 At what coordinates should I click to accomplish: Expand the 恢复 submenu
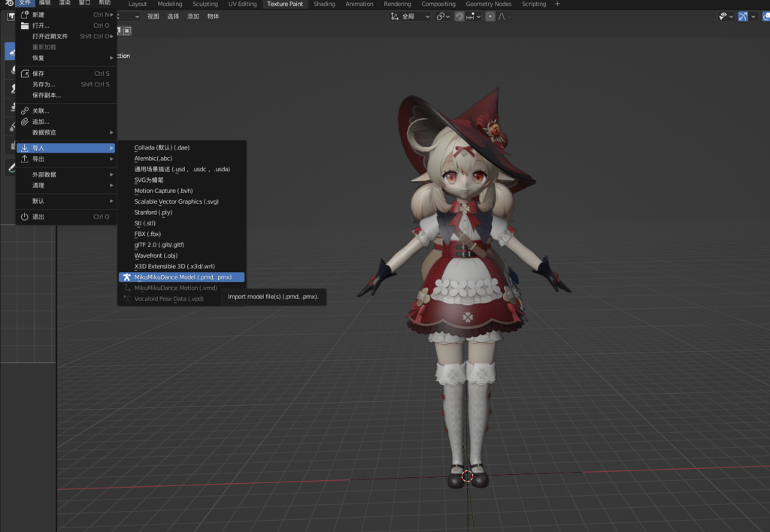click(x=66, y=58)
